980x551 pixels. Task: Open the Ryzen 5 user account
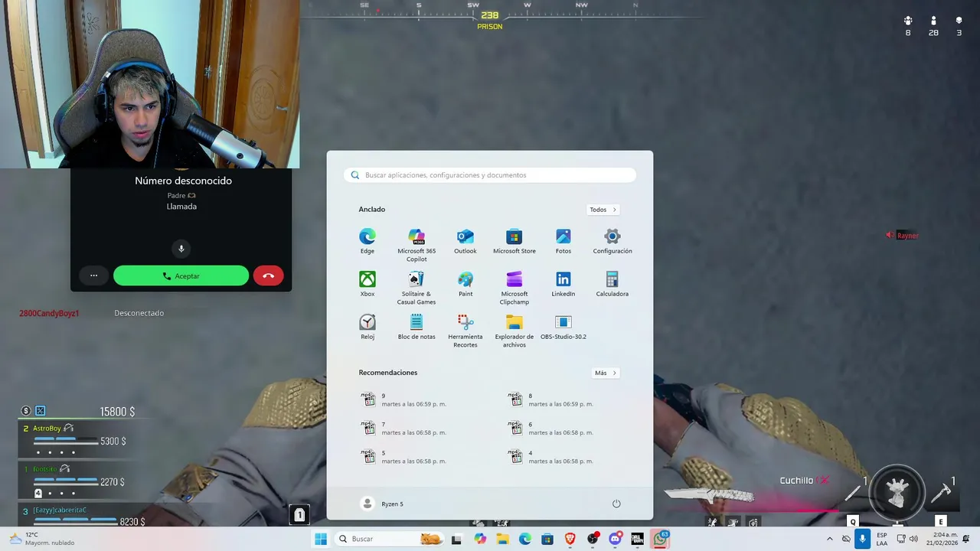381,504
